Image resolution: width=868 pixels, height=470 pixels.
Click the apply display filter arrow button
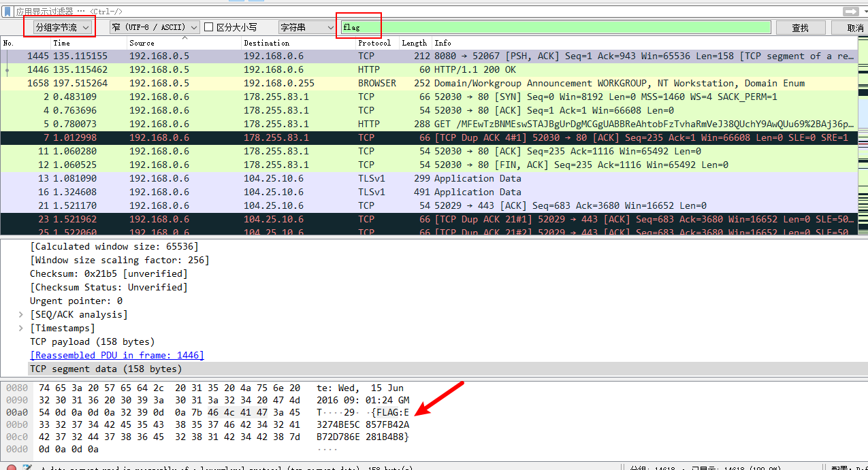pyautogui.click(x=850, y=12)
